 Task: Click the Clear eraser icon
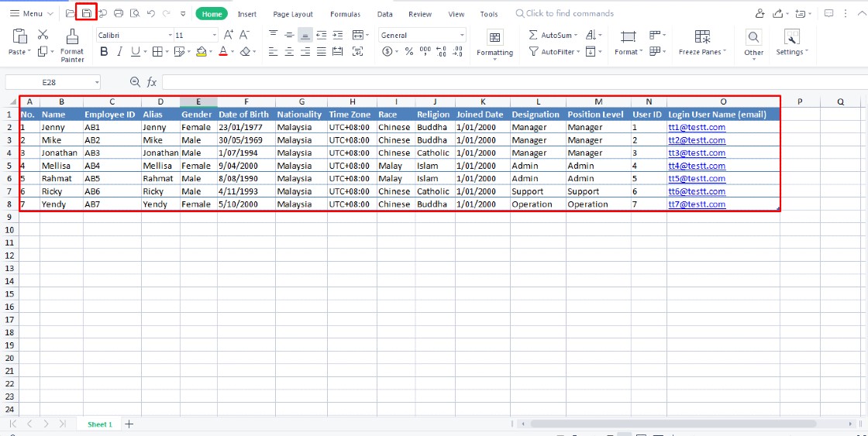point(245,51)
